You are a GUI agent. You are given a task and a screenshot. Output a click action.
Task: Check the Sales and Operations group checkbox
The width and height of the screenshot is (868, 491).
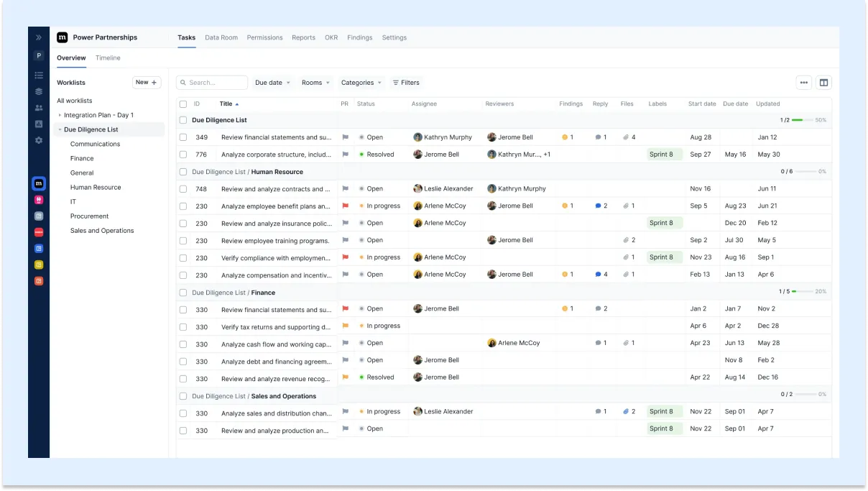tap(183, 396)
